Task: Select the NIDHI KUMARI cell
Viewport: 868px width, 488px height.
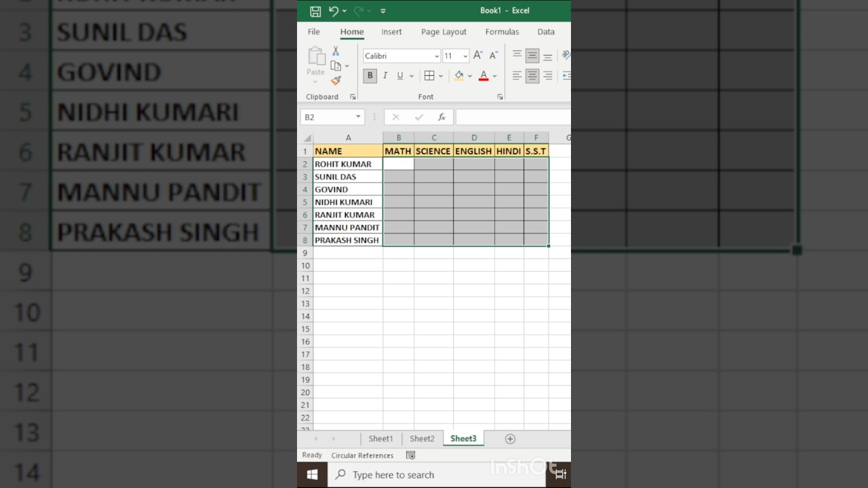Action: click(x=348, y=202)
